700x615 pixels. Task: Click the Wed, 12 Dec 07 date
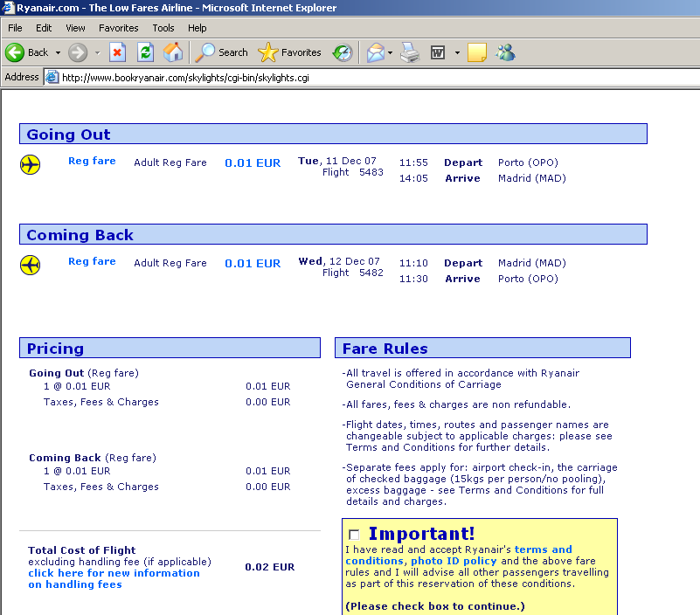coord(339,261)
